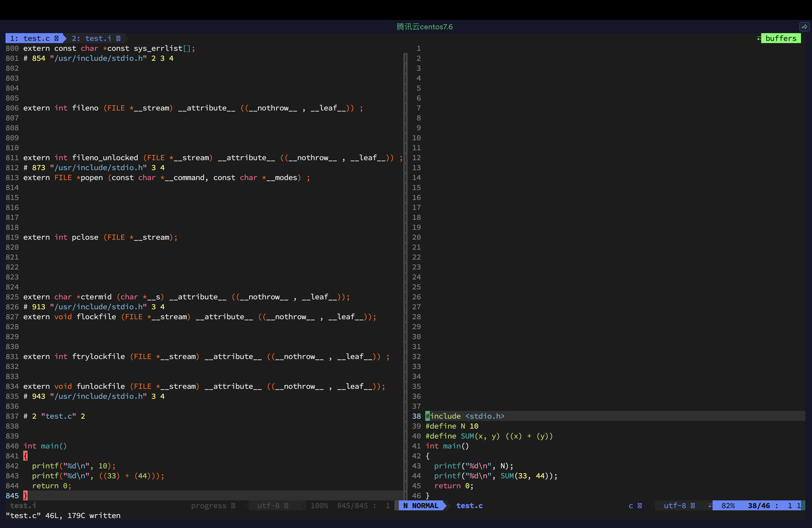Screen dimensions: 812x528
Task: Click the NORMAL mode indicator
Action: point(421,505)
